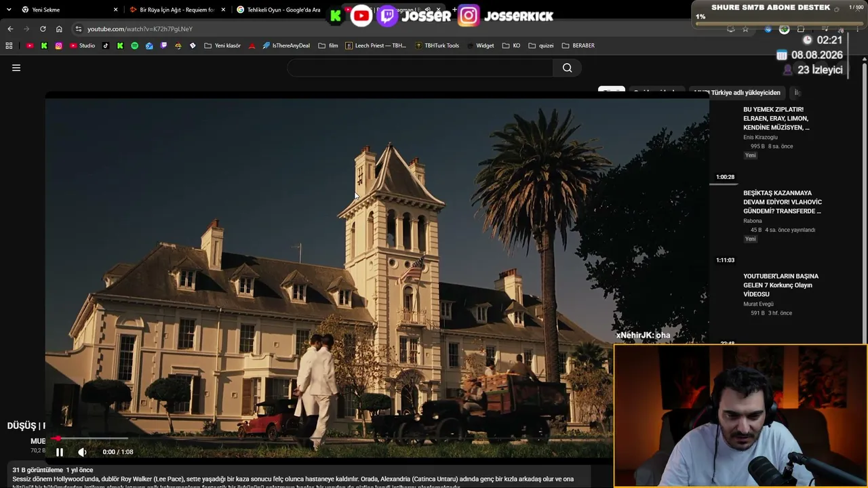Switch to the Tehlikeli Oyun Google tab
The width and height of the screenshot is (868, 488).
pos(279,10)
